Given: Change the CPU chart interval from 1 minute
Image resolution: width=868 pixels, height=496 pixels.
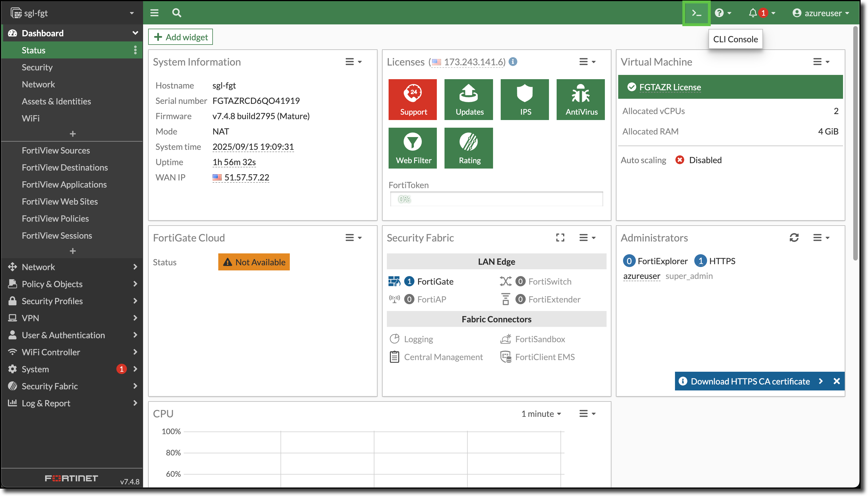Looking at the screenshot, I should tap(541, 413).
